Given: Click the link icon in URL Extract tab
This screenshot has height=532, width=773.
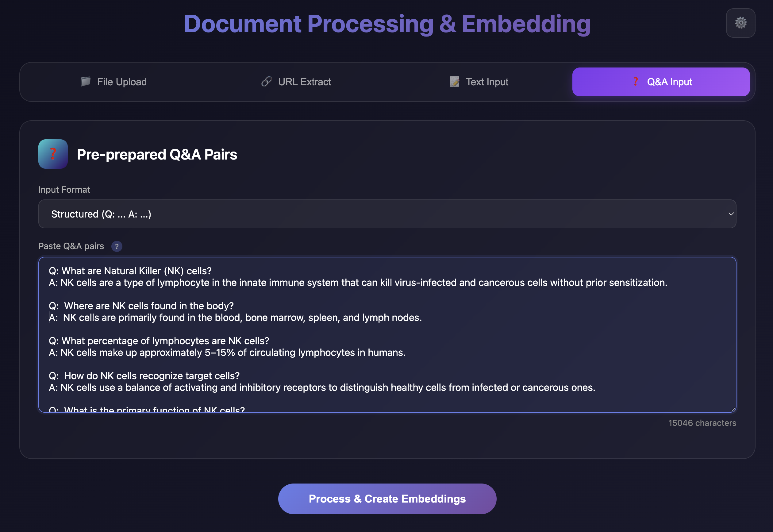Looking at the screenshot, I should click(267, 81).
